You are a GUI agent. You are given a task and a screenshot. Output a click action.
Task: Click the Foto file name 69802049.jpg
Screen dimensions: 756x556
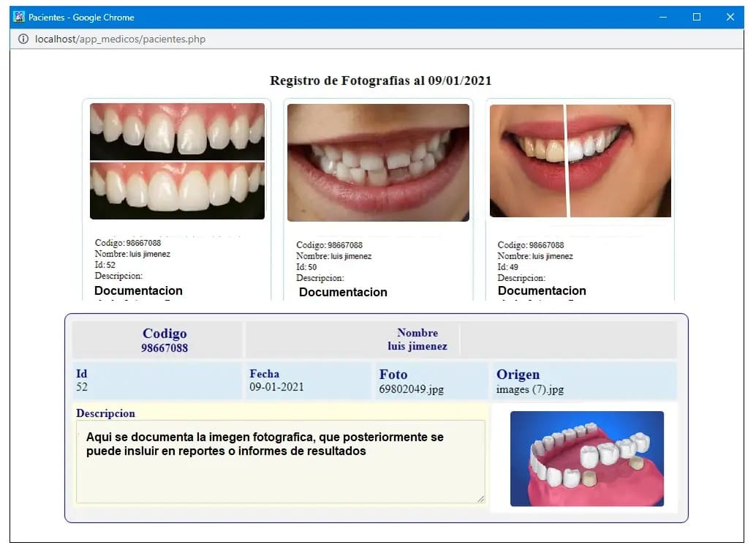412,389
